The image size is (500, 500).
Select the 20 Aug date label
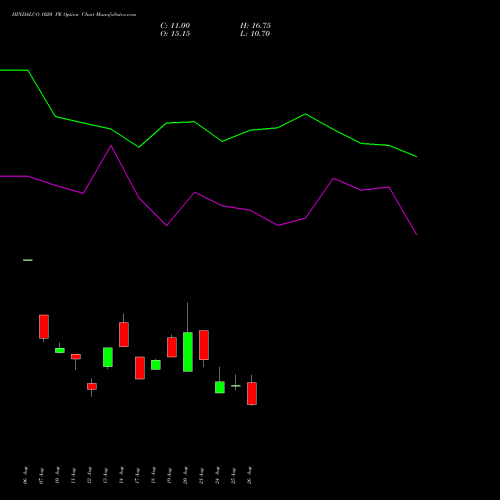click(x=185, y=475)
